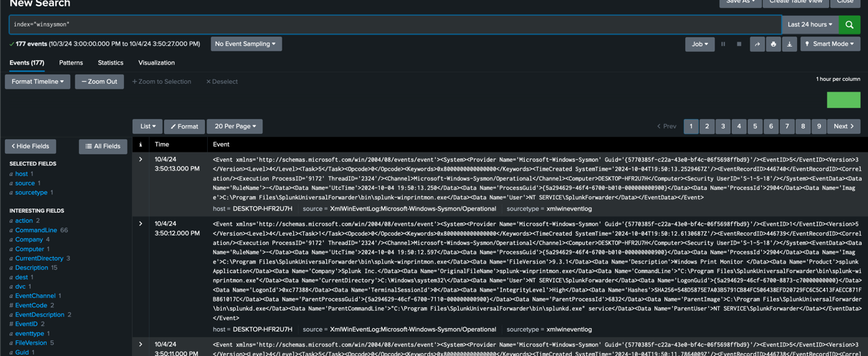
Task: Go to results page 5
Action: (755, 126)
